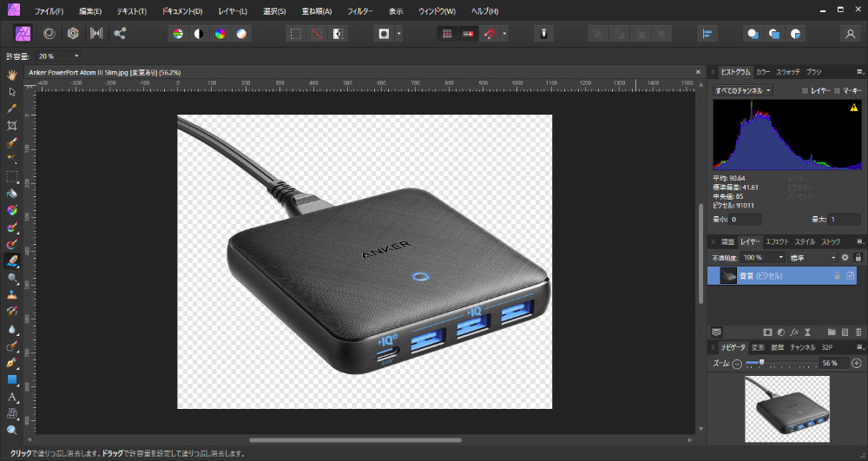
Task: Click the navigator zoom slider handle
Action: pyautogui.click(x=761, y=363)
